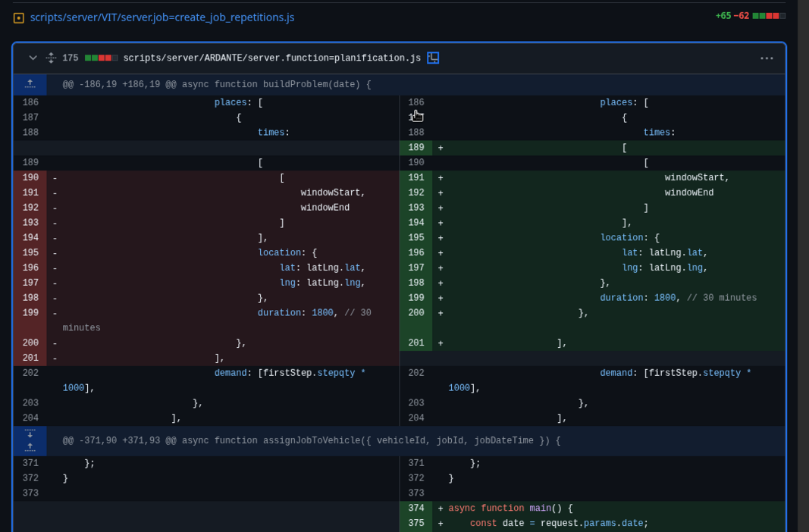Viewport: 809px width, 532px height.
Task: Expand up at the assignJobToVehicle hunk
Action: pyautogui.click(x=30, y=448)
